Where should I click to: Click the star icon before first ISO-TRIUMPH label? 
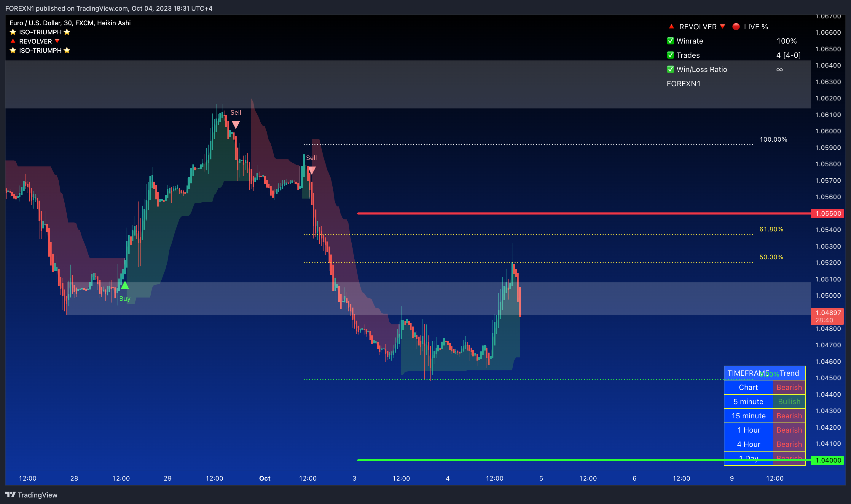click(13, 32)
